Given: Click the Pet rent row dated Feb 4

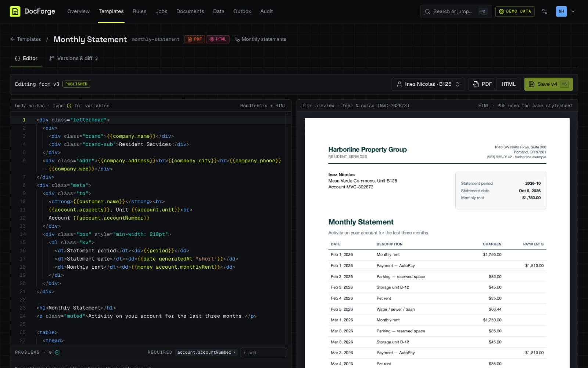Looking at the screenshot, I should pos(437,298).
